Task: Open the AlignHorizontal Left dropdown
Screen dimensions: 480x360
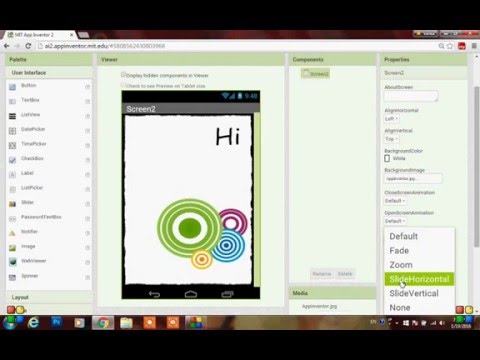Action: pyautogui.click(x=392, y=119)
